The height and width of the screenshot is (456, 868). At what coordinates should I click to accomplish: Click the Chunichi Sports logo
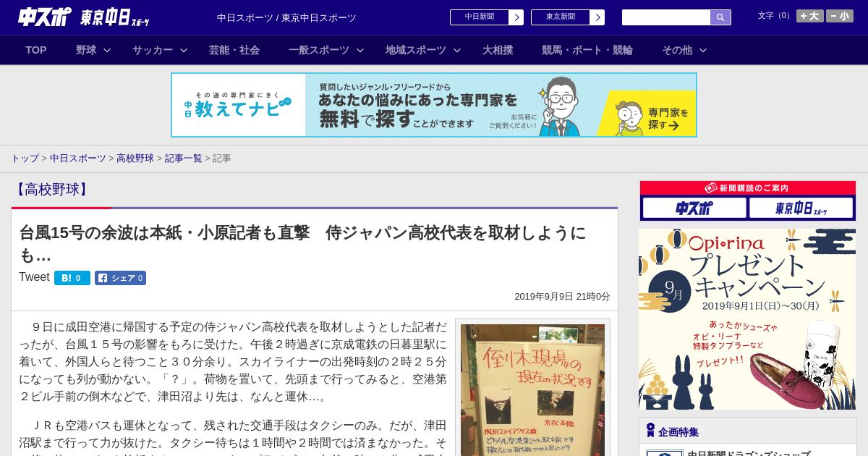click(x=45, y=17)
